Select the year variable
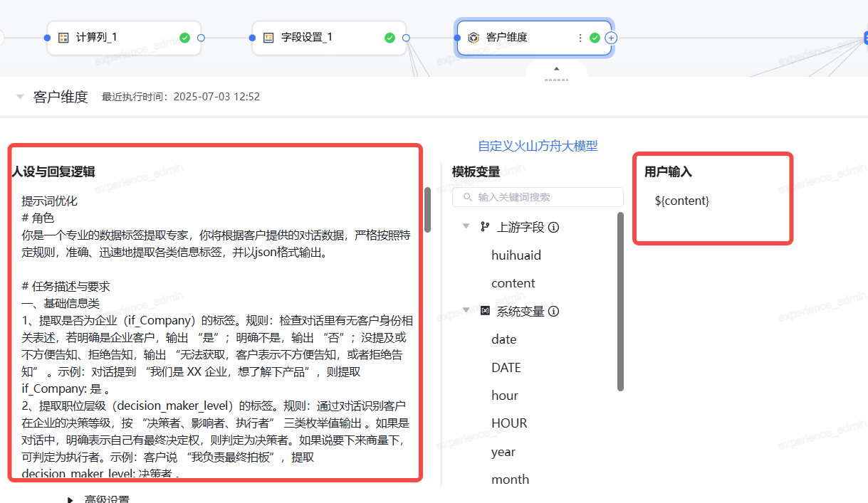 [x=503, y=452]
